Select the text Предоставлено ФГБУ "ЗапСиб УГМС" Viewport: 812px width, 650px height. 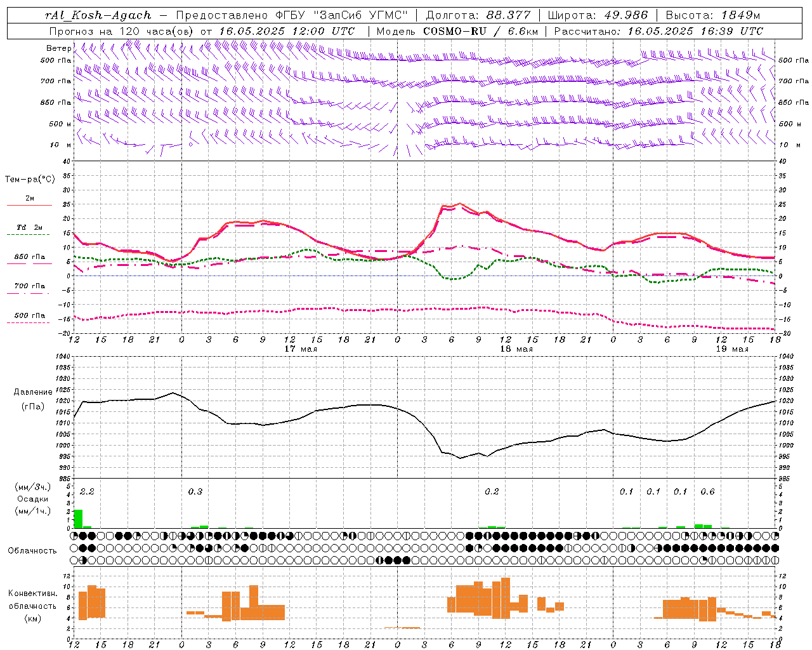292,15
